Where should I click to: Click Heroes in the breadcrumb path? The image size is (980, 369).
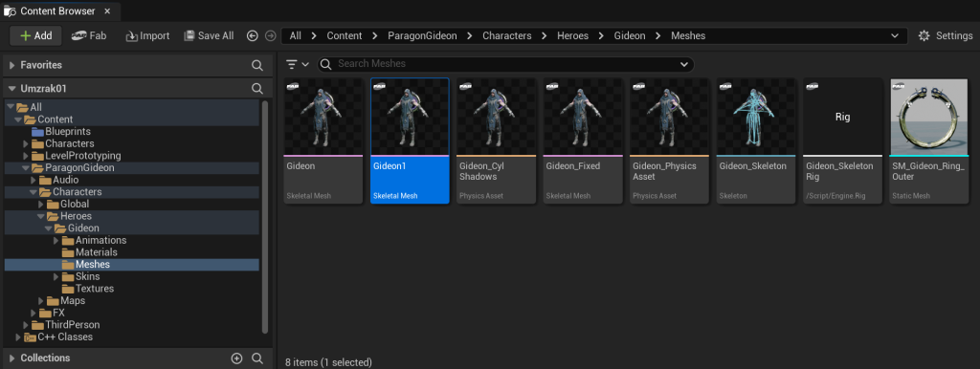572,36
